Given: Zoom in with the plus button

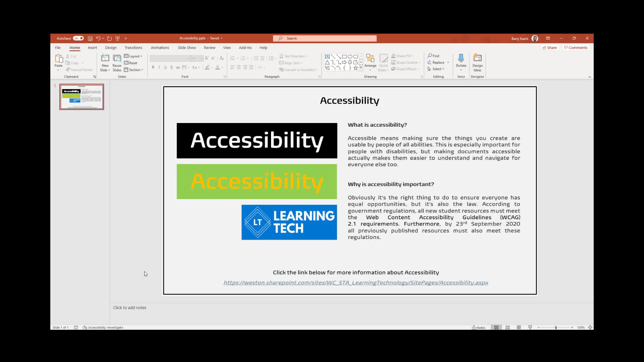Looking at the screenshot, I should pos(572,327).
